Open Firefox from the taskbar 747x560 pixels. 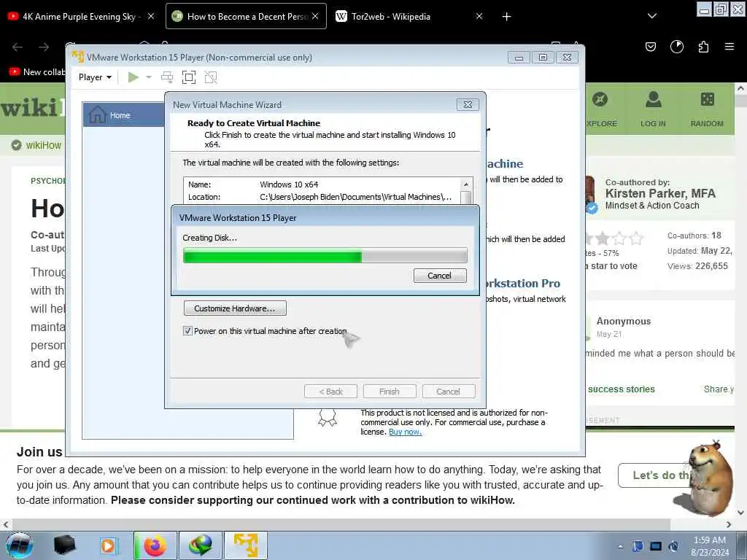click(155, 545)
